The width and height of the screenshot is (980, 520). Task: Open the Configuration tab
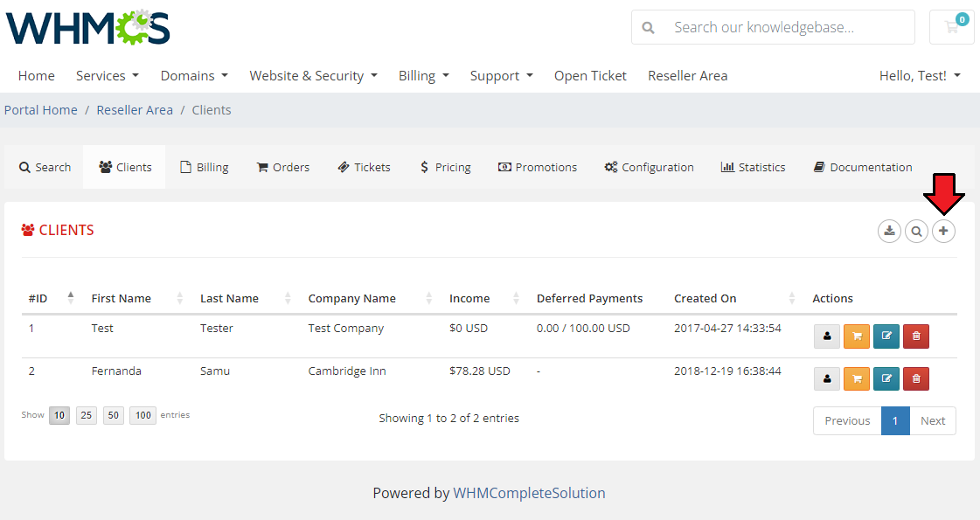[649, 167]
